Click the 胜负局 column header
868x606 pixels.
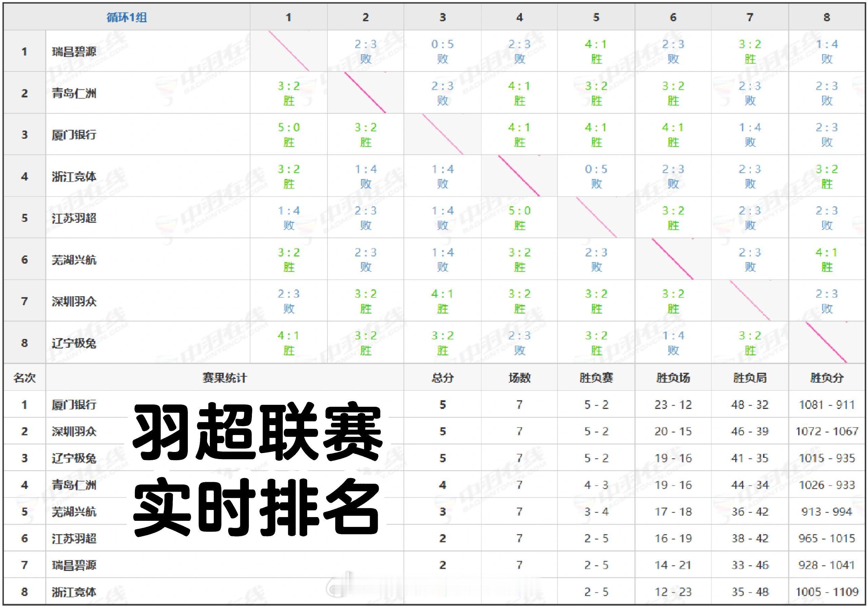[750, 378]
